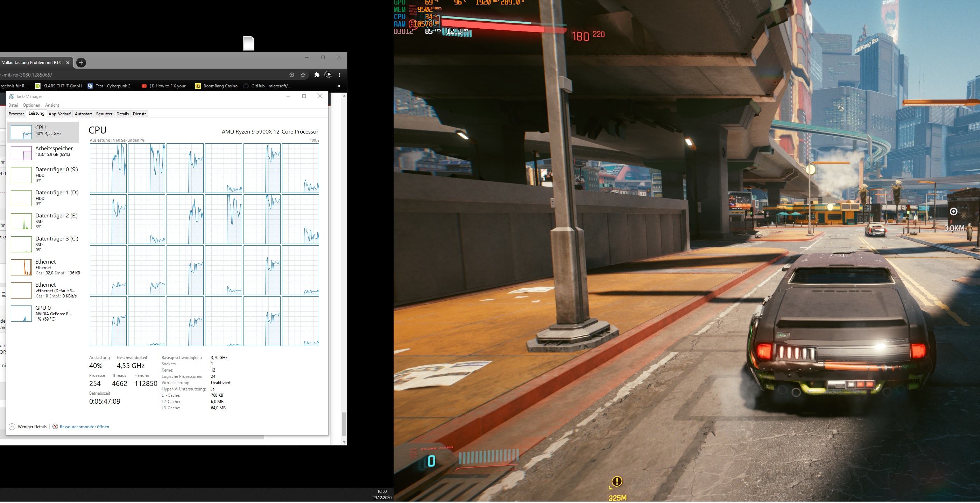
Task: Click the Ressourcenmonitor öffnen link
Action: coord(84,426)
